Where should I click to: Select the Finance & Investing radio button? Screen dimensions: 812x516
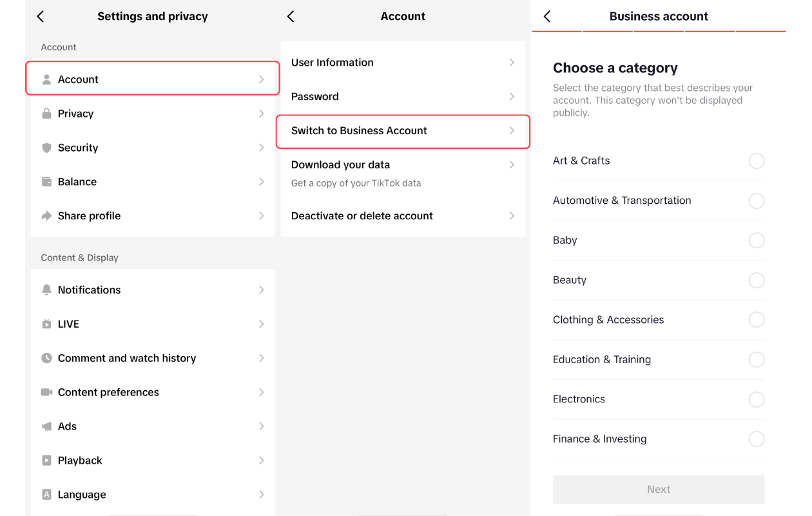(x=757, y=439)
